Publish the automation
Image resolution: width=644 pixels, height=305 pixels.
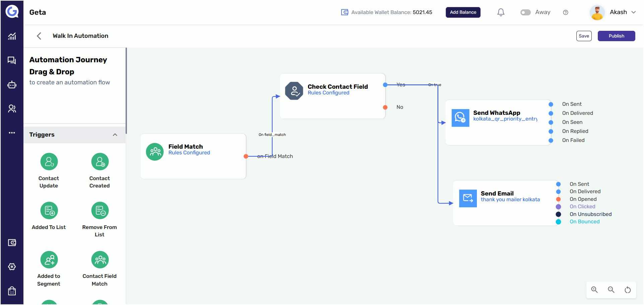pyautogui.click(x=616, y=36)
